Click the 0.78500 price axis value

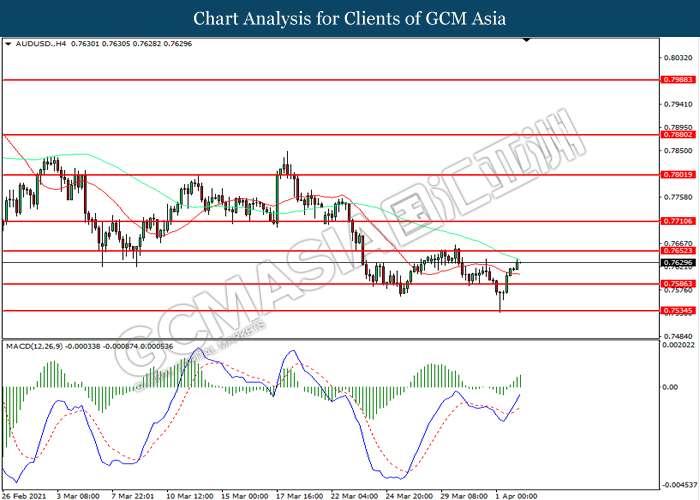click(678, 150)
